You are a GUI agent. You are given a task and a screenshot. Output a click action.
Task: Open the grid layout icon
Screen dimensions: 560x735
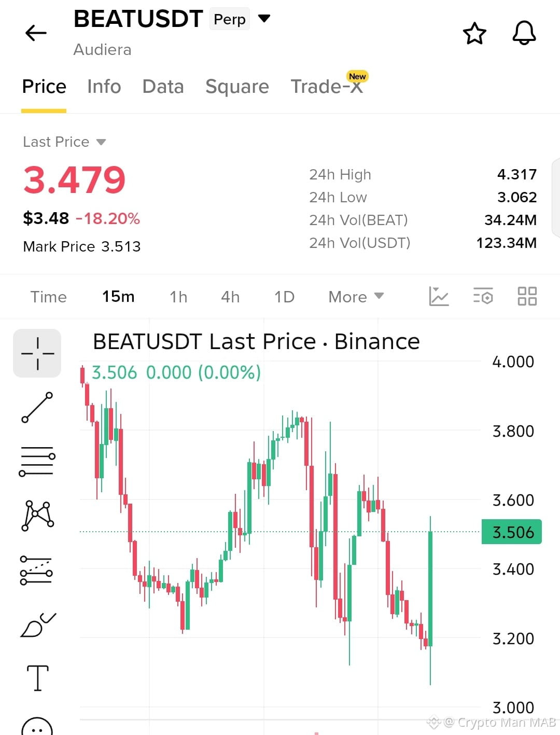coord(527,296)
